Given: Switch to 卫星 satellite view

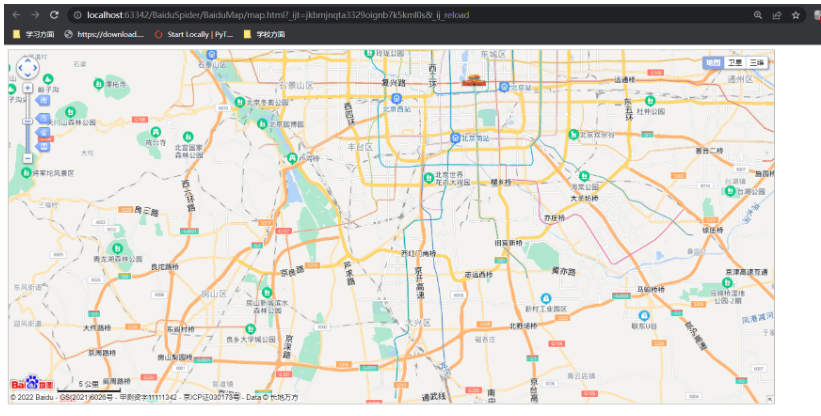Looking at the screenshot, I should [735, 62].
